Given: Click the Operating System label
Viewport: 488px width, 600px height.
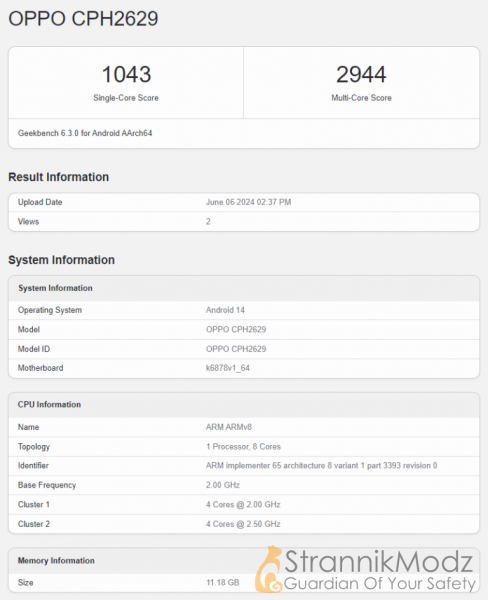Looking at the screenshot, I should (50, 310).
